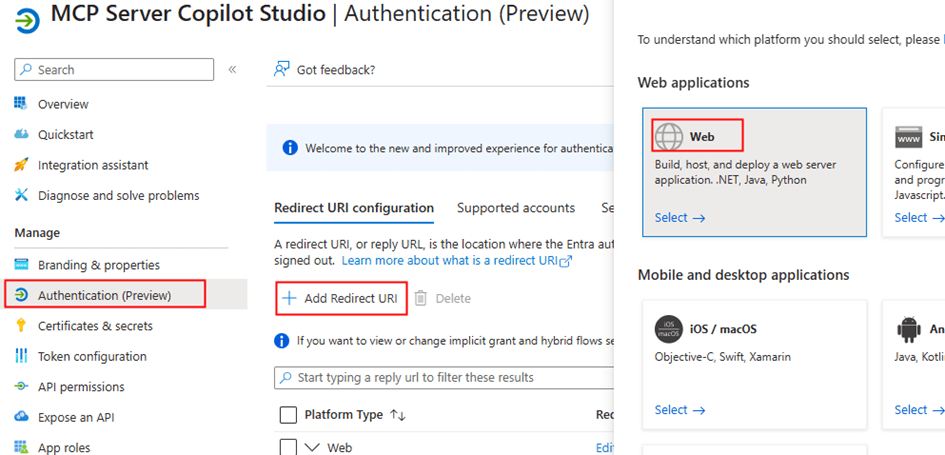Open Overview in the sidebar

click(62, 104)
